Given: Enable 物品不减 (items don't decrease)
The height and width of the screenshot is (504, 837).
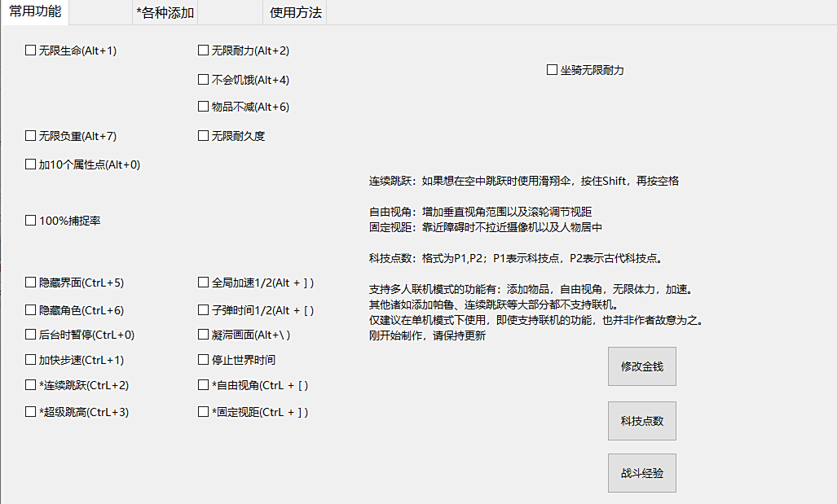Looking at the screenshot, I should (203, 106).
